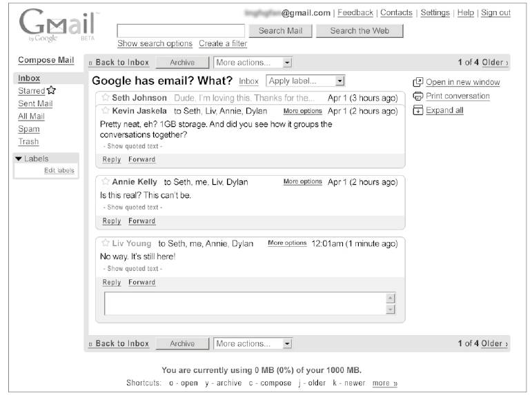Click the Open in new window icon
Screen dimensions: 532x395
[x=417, y=82]
